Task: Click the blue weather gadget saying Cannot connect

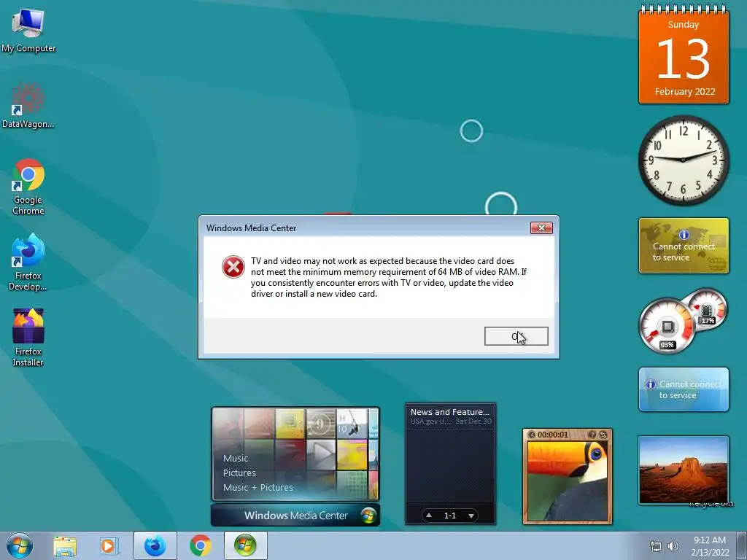Action: [684, 389]
